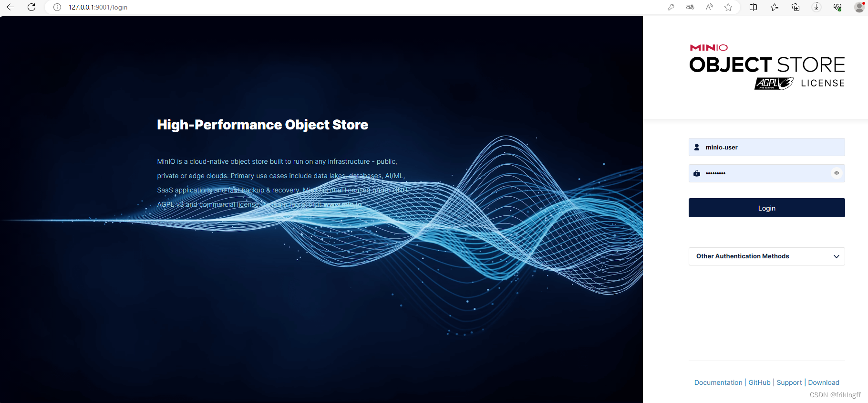Screen dimensions: 868x403
Task: Click the lock icon in password field
Action: click(x=697, y=173)
